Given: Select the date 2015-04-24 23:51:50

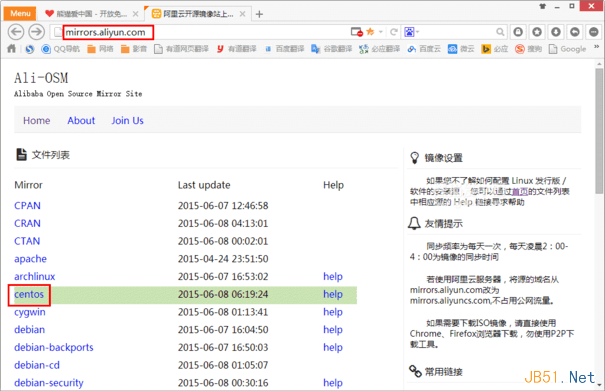Looking at the screenshot, I should (223, 259).
